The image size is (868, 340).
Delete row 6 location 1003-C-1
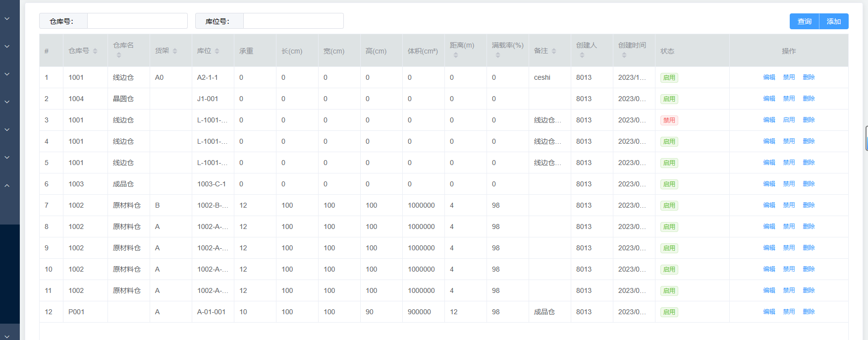pyautogui.click(x=809, y=184)
